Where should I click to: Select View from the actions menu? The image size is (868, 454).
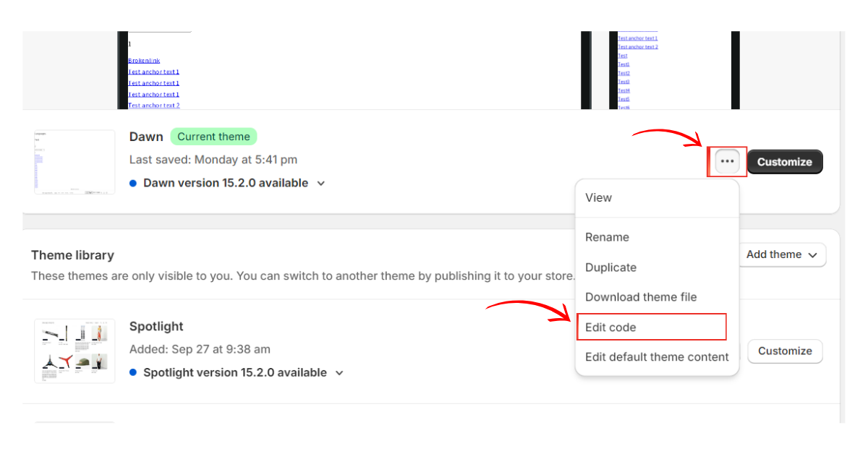tap(598, 197)
